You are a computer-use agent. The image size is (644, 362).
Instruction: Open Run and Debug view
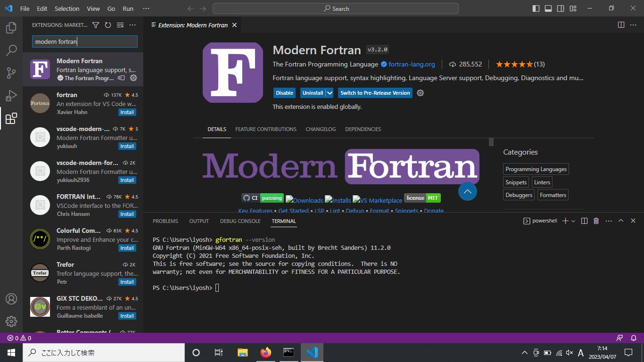pos(11,96)
